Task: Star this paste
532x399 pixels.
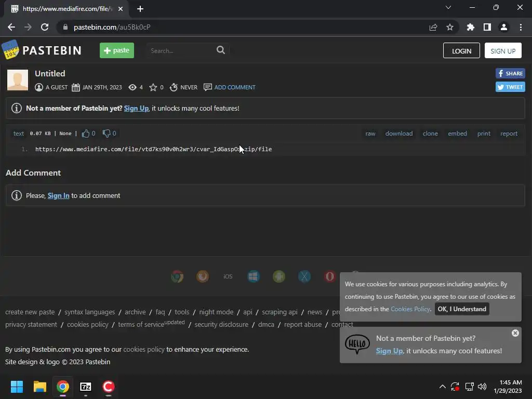Action: [153, 87]
